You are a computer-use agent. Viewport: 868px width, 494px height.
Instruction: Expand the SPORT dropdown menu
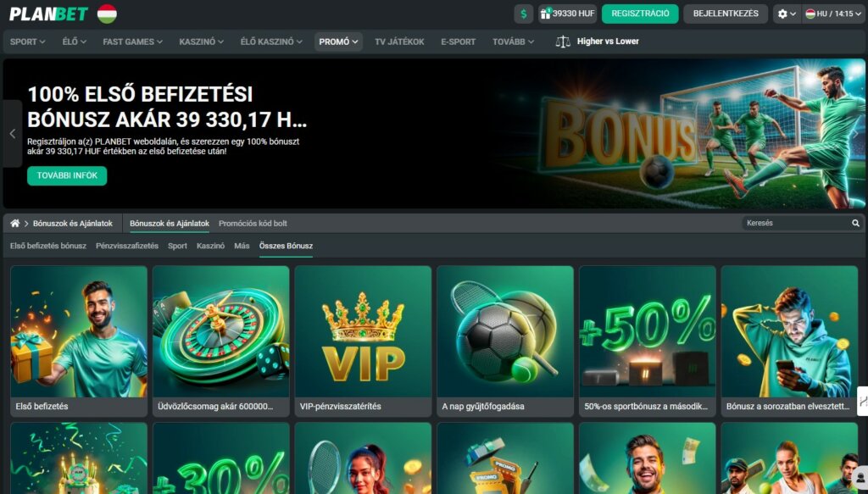pyautogui.click(x=28, y=42)
